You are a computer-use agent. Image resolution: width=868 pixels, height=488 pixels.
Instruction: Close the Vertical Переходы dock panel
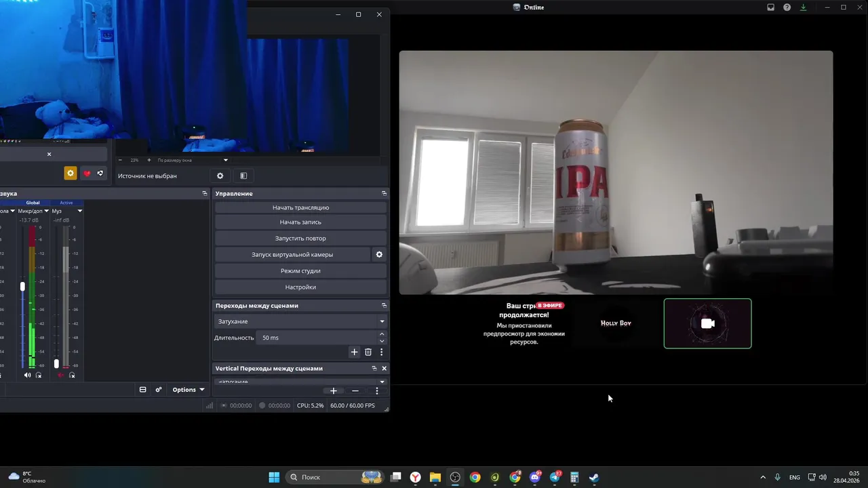(384, 368)
